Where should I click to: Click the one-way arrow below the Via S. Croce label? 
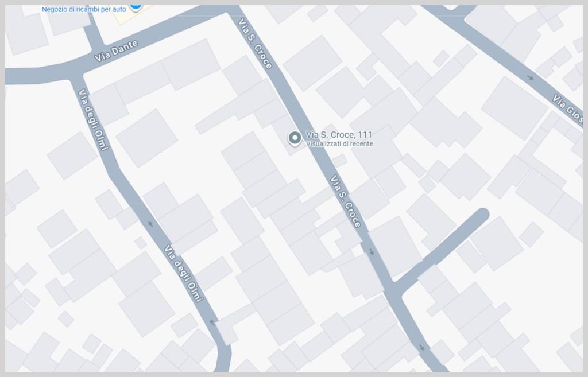coord(372,251)
